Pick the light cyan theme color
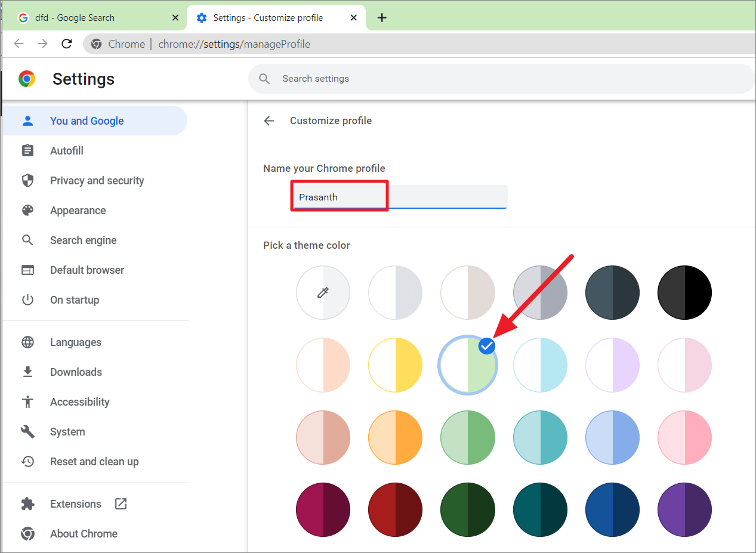The width and height of the screenshot is (756, 553). click(x=540, y=365)
